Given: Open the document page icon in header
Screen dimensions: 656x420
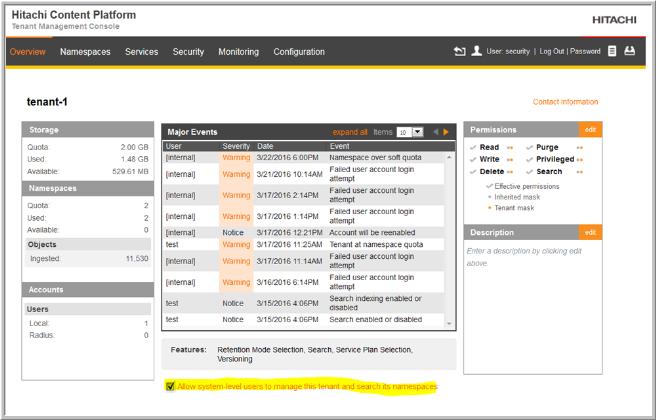Looking at the screenshot, I should [612, 51].
